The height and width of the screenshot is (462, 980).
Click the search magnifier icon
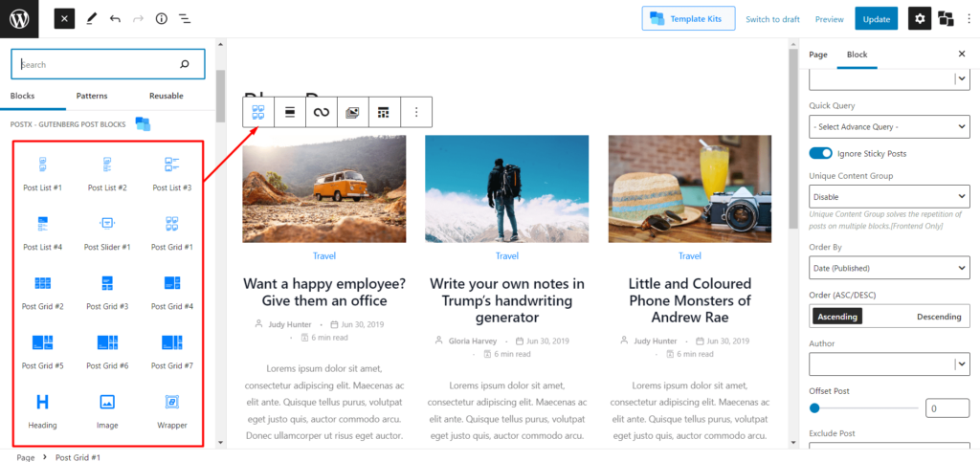point(185,64)
